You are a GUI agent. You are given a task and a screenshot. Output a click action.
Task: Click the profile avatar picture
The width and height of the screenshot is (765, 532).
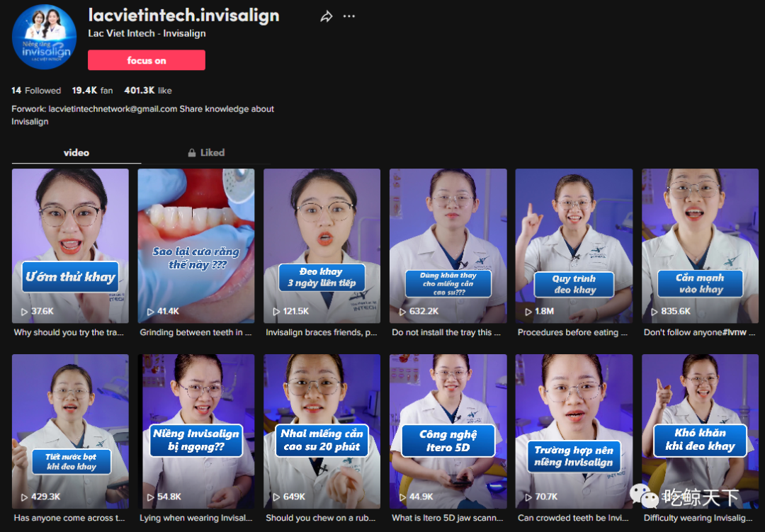pos(45,37)
